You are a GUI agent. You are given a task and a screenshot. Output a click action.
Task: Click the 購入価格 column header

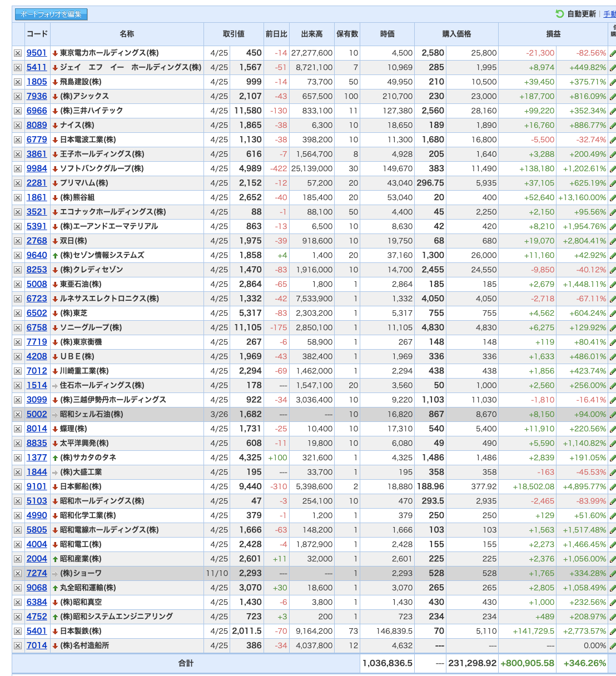(456, 34)
